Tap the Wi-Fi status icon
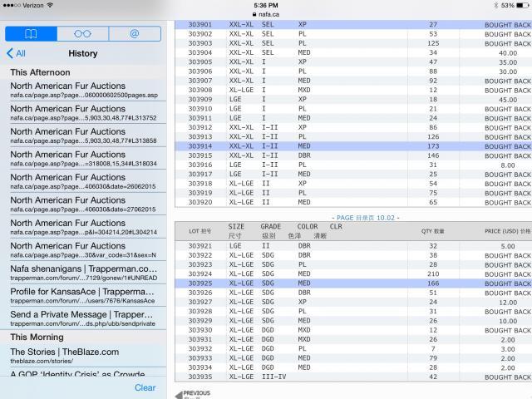The width and height of the screenshot is (532, 399). pyautogui.click(x=50, y=5)
